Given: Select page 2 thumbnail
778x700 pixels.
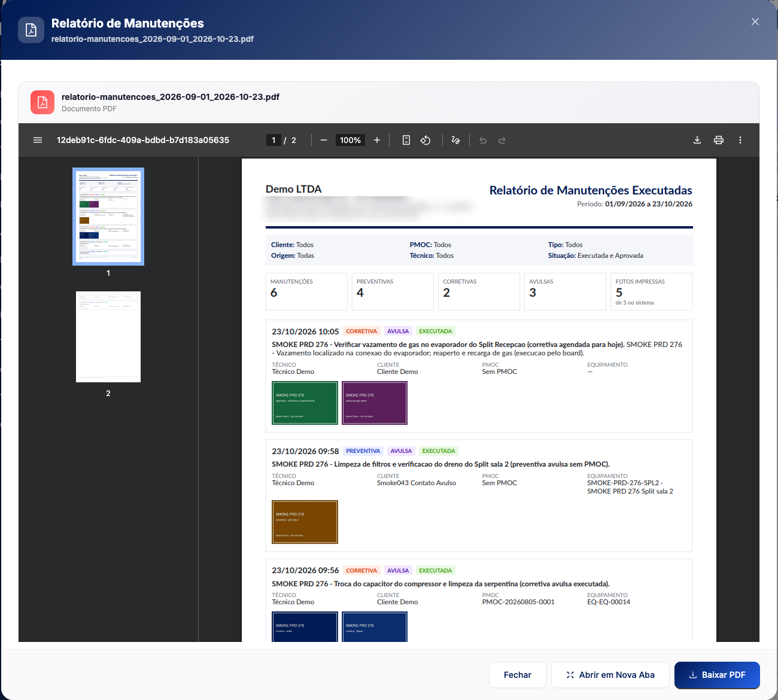Looking at the screenshot, I should pyautogui.click(x=108, y=337).
